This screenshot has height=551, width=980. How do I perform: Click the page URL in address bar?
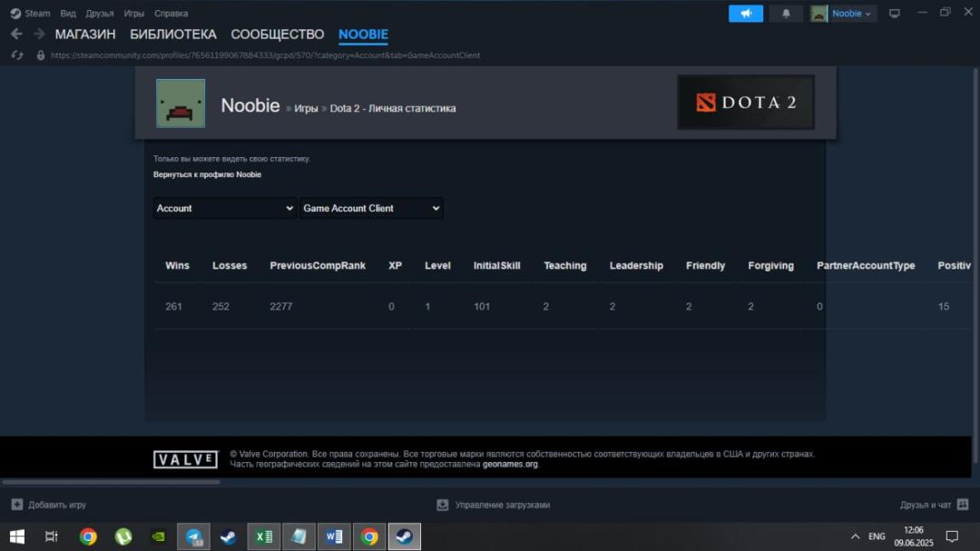pos(265,55)
